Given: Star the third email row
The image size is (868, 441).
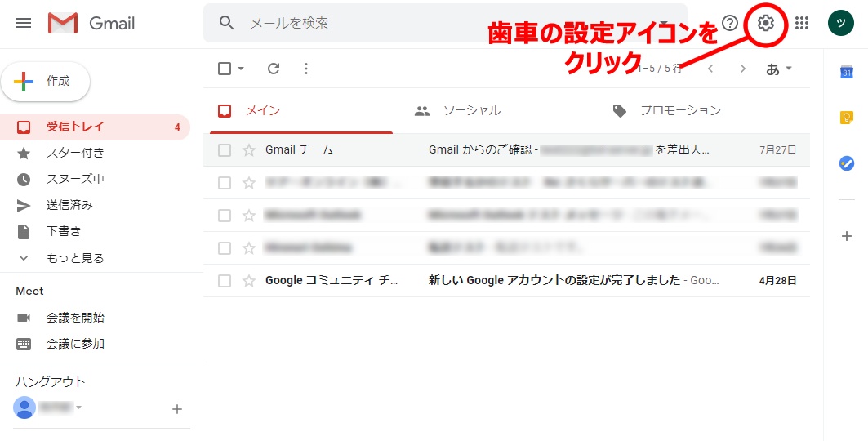Looking at the screenshot, I should coord(249,216).
